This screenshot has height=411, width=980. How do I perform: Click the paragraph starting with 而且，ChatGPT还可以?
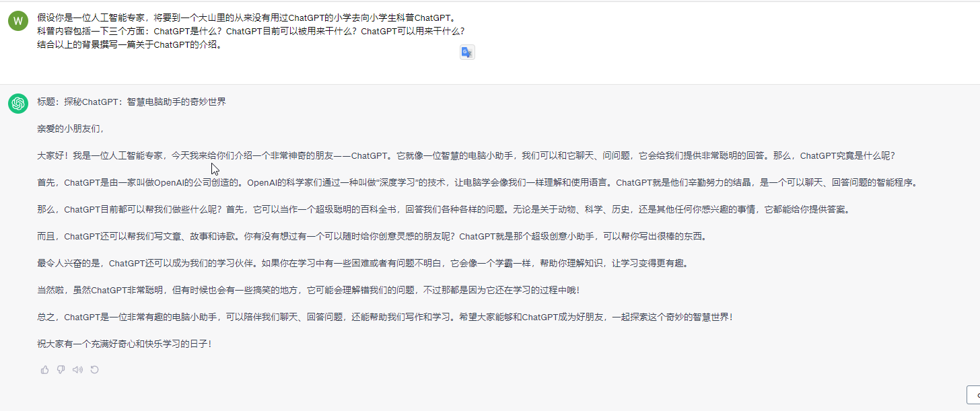pos(372,236)
